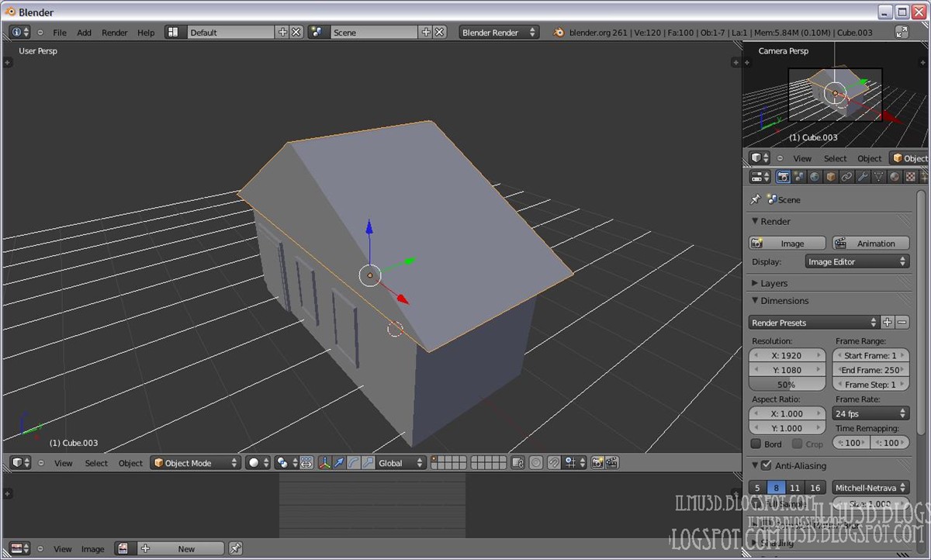Image resolution: width=931 pixels, height=560 pixels.
Task: Enable the Bord render checkbox
Action: coord(757,443)
